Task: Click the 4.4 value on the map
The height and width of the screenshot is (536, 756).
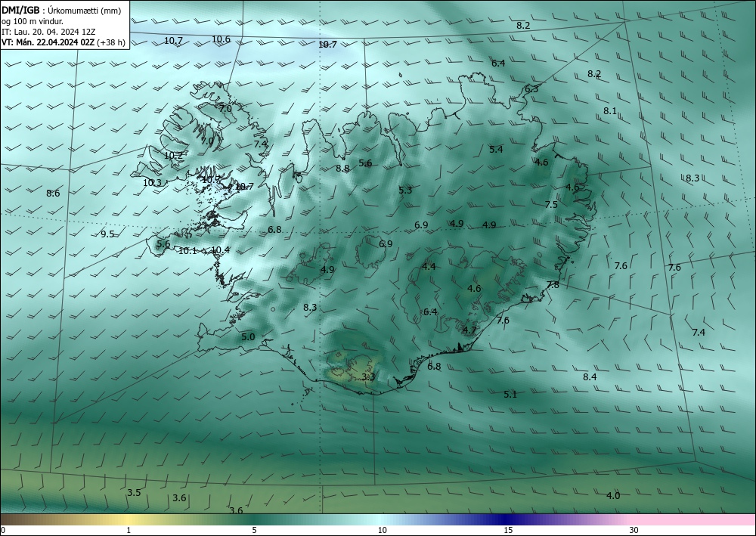Action: [x=429, y=267]
